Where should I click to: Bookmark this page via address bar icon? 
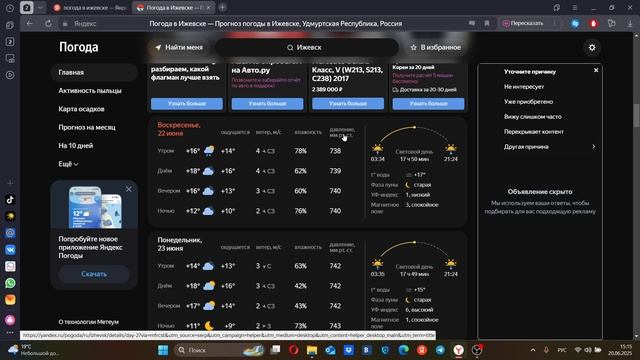[487, 24]
